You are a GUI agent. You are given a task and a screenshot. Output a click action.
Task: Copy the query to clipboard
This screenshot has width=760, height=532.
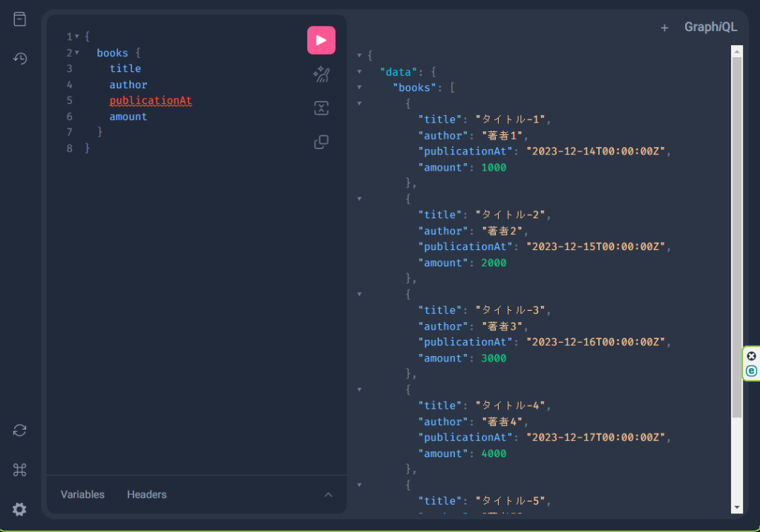(321, 141)
